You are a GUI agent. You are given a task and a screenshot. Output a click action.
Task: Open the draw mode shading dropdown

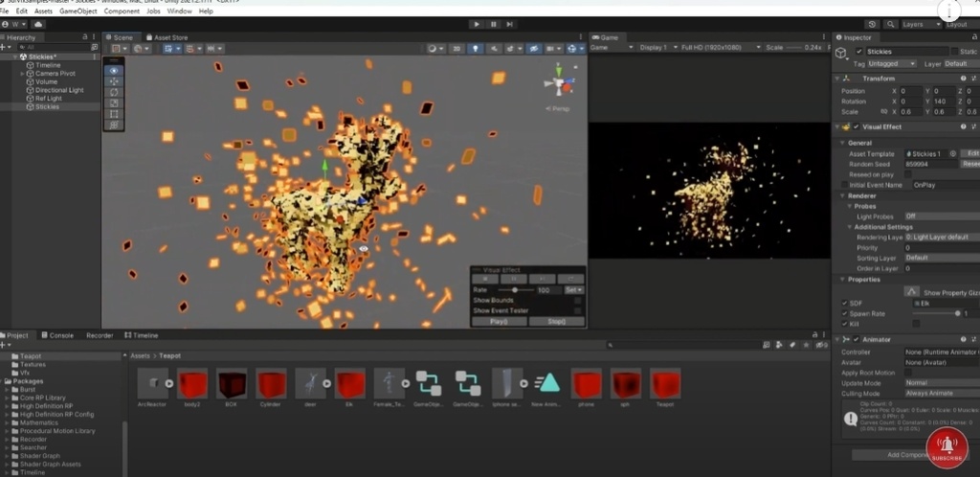(x=434, y=49)
